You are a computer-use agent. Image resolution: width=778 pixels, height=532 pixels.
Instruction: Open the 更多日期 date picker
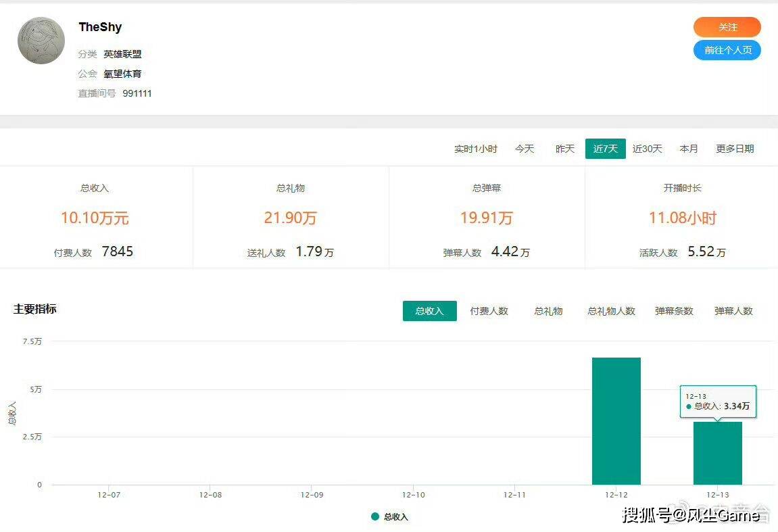735,149
